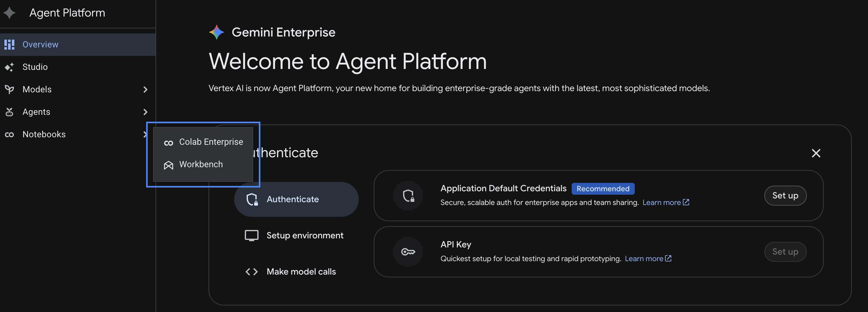Expand the Agents submenu chevron

(145, 112)
